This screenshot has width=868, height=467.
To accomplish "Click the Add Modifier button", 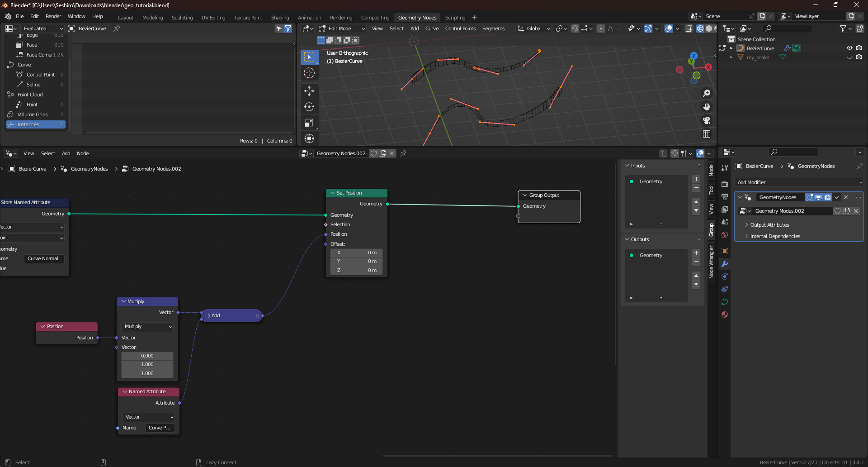I will 799,182.
